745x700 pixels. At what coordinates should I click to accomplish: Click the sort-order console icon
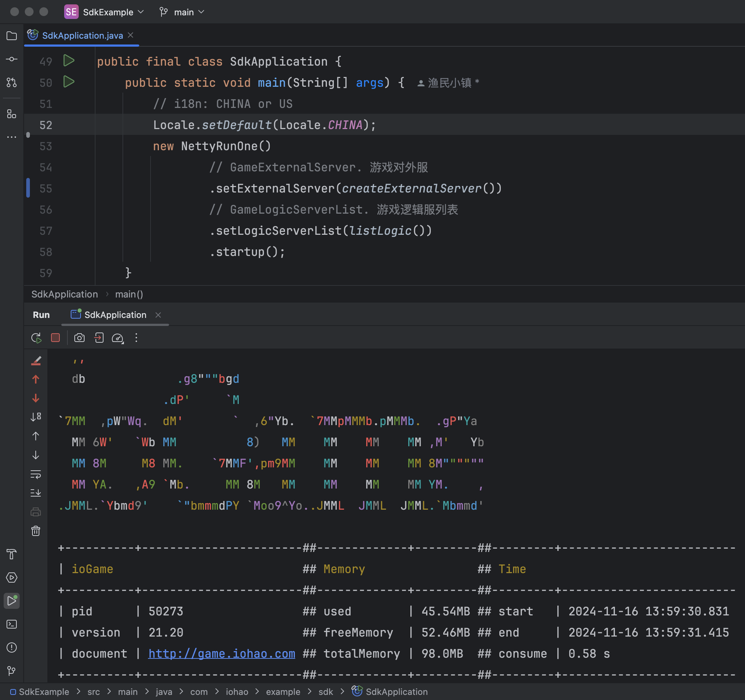[x=36, y=417]
